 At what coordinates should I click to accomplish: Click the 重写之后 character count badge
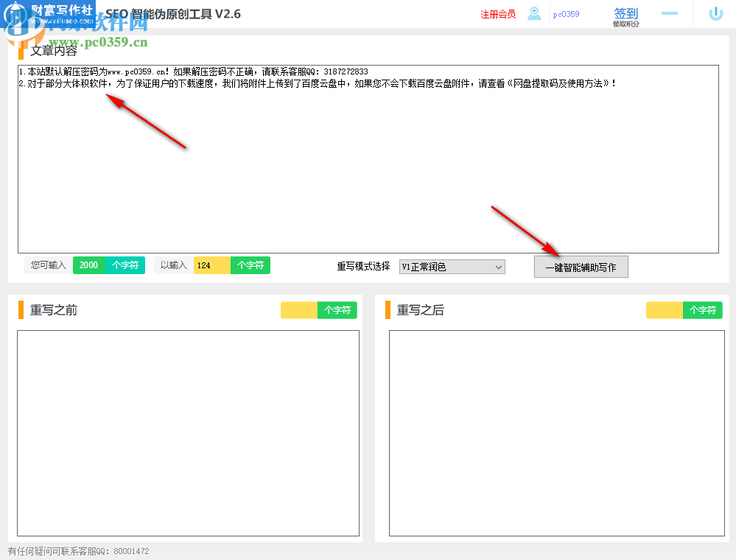(684, 310)
